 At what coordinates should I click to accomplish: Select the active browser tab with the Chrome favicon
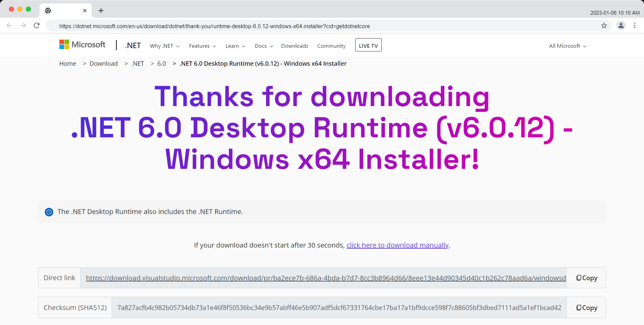(x=65, y=11)
